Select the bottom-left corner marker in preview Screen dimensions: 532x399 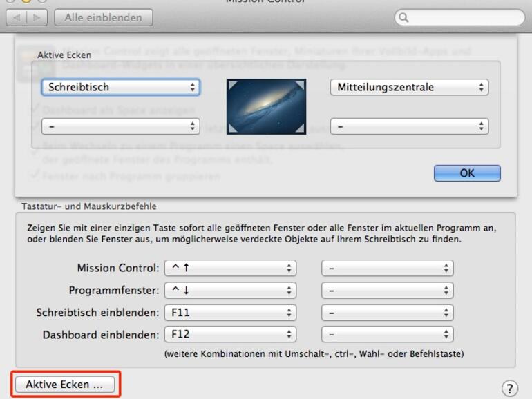232,128
